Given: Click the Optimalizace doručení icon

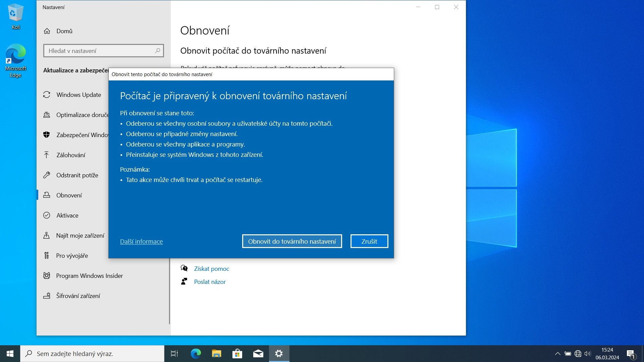Looking at the screenshot, I should 47,115.
